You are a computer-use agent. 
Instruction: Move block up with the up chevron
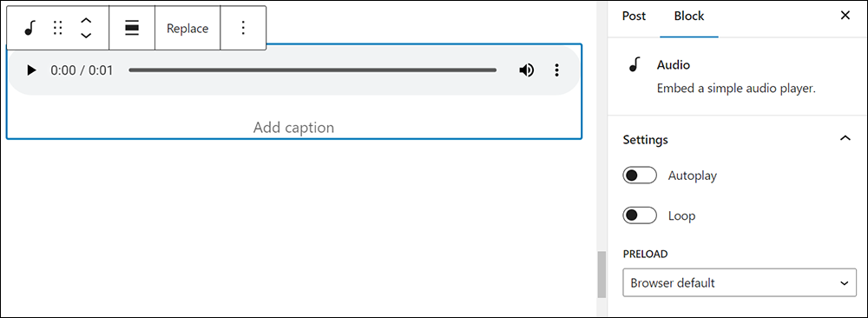pyautogui.click(x=86, y=21)
